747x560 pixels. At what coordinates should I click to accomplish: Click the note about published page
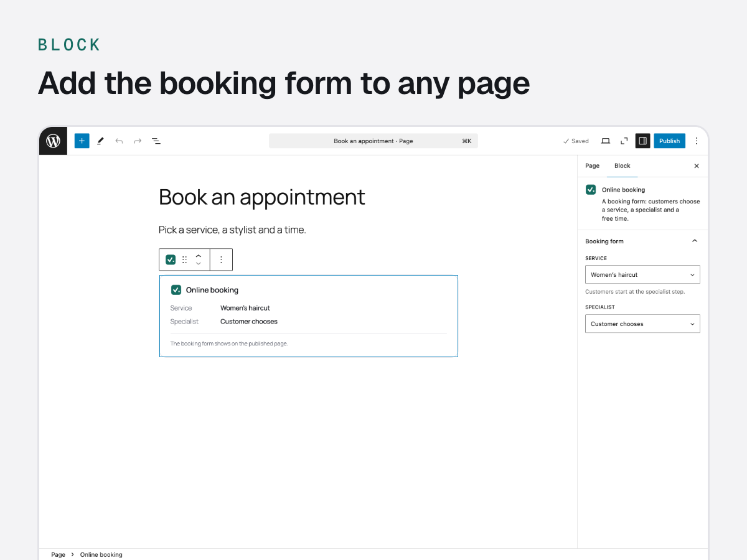[x=229, y=343]
